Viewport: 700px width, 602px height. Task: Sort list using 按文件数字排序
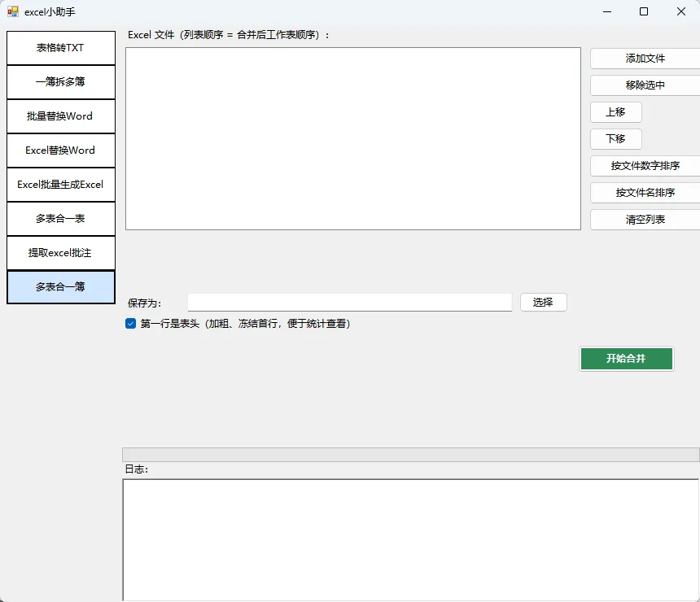tap(645, 166)
